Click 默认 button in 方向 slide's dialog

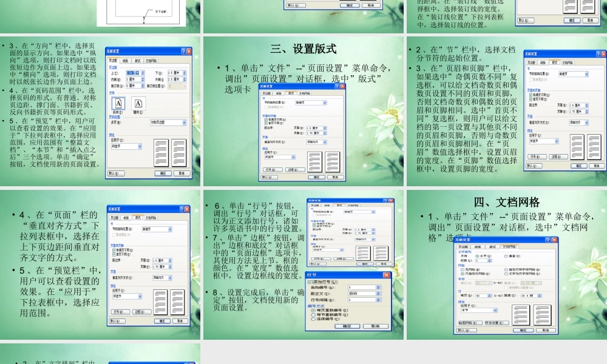tap(116, 174)
